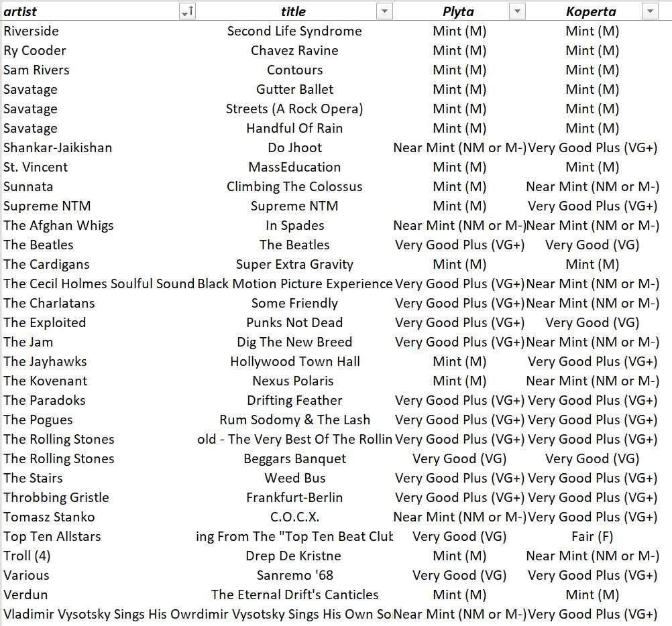Select the 'Koperta' header cell

click(591, 11)
